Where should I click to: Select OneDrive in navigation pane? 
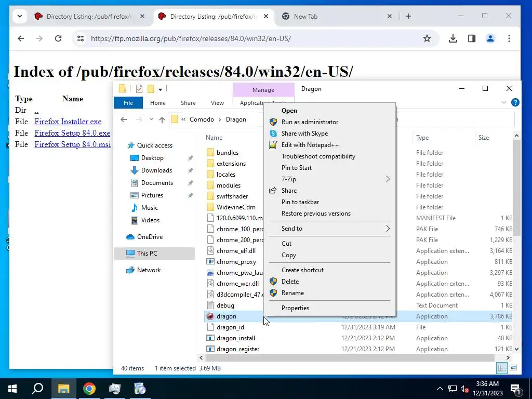point(150,237)
